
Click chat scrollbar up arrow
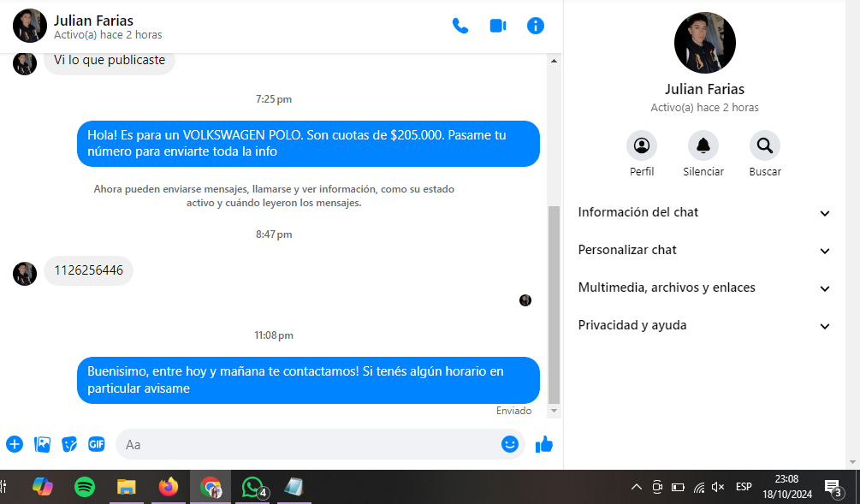554,61
